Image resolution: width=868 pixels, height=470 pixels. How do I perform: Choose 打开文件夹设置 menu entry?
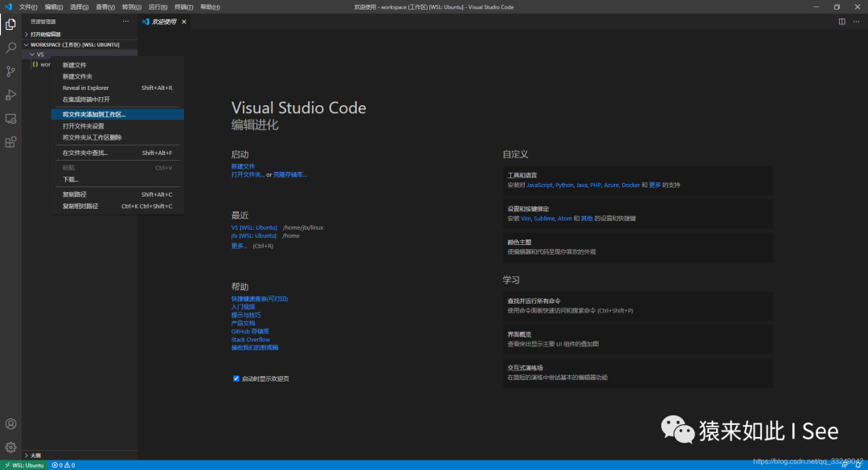pyautogui.click(x=117, y=126)
